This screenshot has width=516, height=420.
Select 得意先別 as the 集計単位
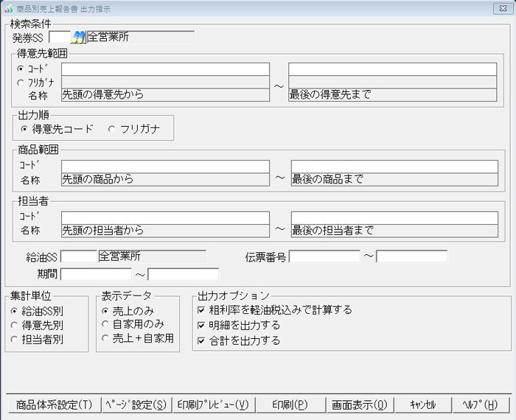pos(15,325)
